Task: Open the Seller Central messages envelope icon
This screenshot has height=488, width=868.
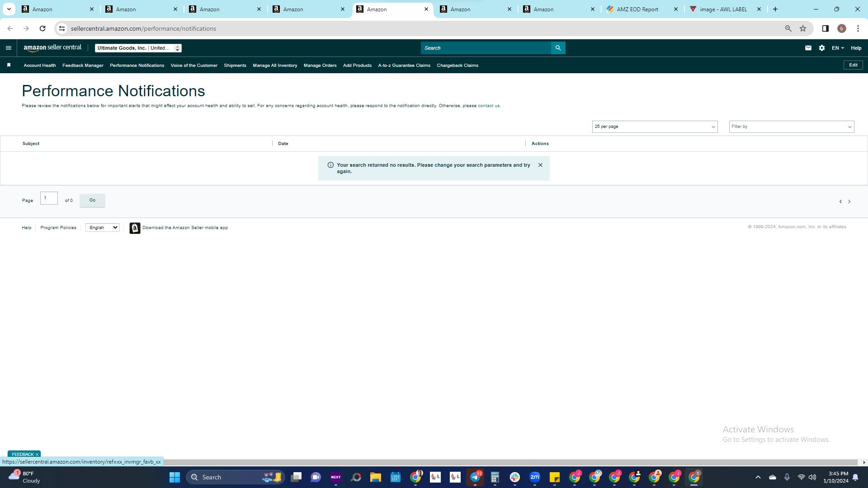Action: coord(808,48)
